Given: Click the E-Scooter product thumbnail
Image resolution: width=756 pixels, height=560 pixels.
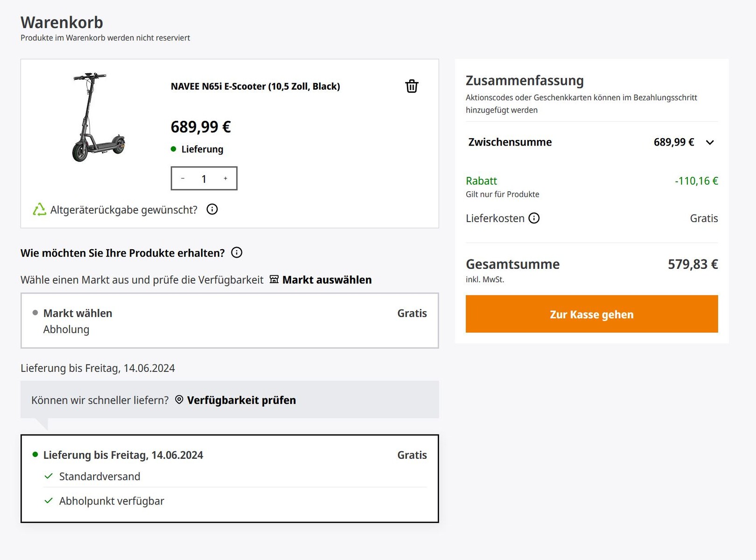Looking at the screenshot, I should [x=98, y=117].
